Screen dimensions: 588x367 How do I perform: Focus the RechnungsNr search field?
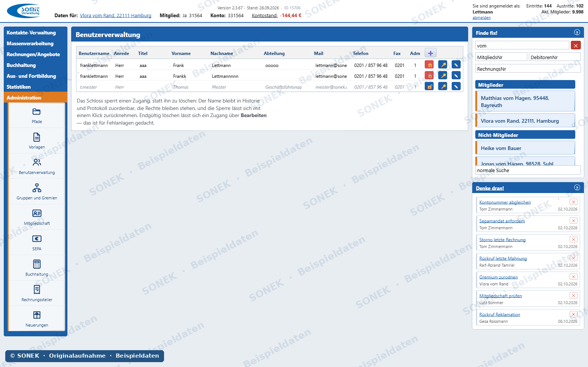click(528, 69)
